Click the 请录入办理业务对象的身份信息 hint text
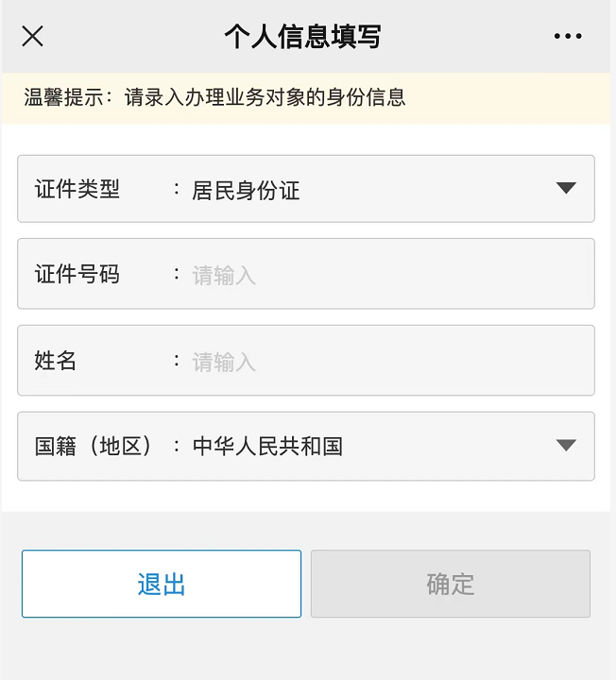 [x=265, y=98]
